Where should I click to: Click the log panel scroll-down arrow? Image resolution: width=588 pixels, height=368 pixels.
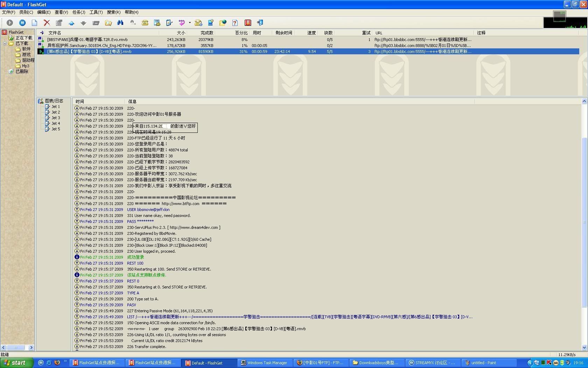[x=584, y=347]
